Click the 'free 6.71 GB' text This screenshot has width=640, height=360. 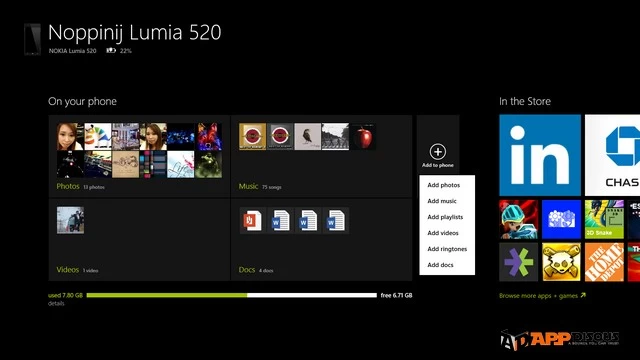tap(396, 295)
